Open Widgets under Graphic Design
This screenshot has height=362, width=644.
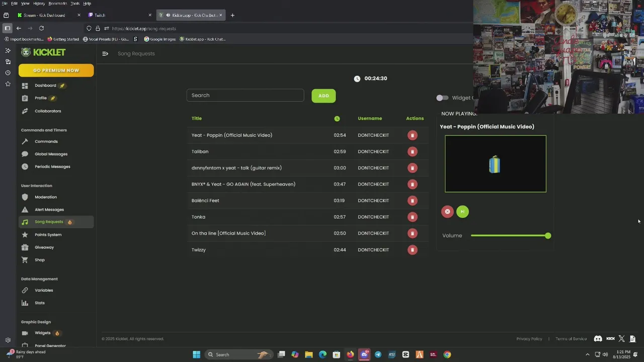coord(56,333)
